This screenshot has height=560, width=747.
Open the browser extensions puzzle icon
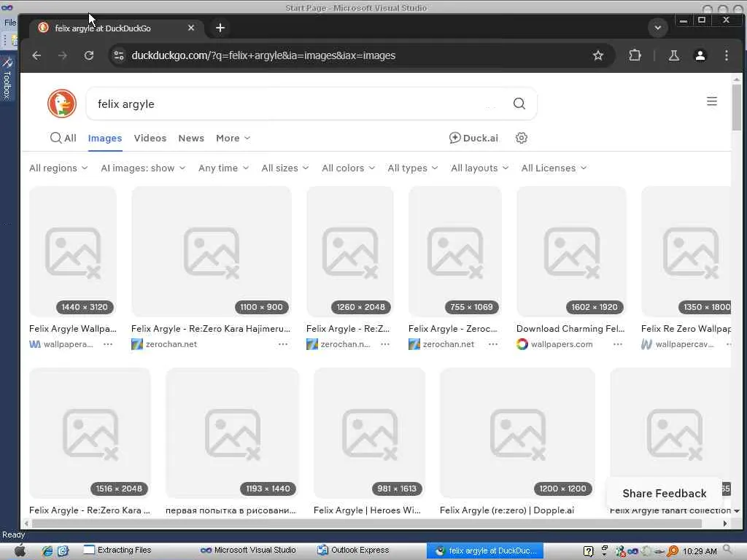pyautogui.click(x=635, y=55)
